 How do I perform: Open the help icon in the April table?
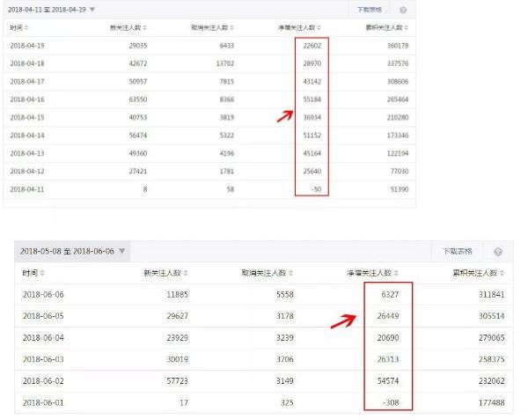[x=403, y=9]
